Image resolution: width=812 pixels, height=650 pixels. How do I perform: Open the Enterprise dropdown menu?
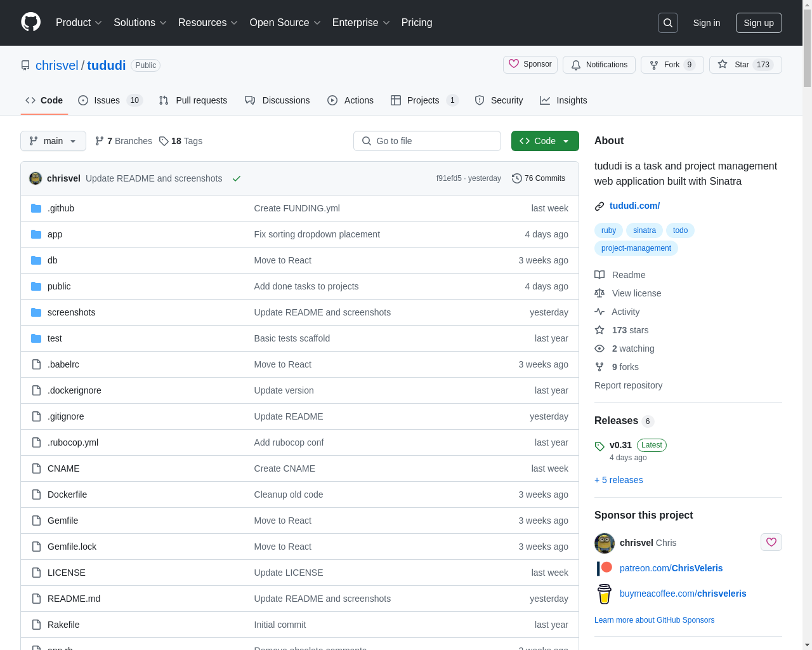(361, 23)
